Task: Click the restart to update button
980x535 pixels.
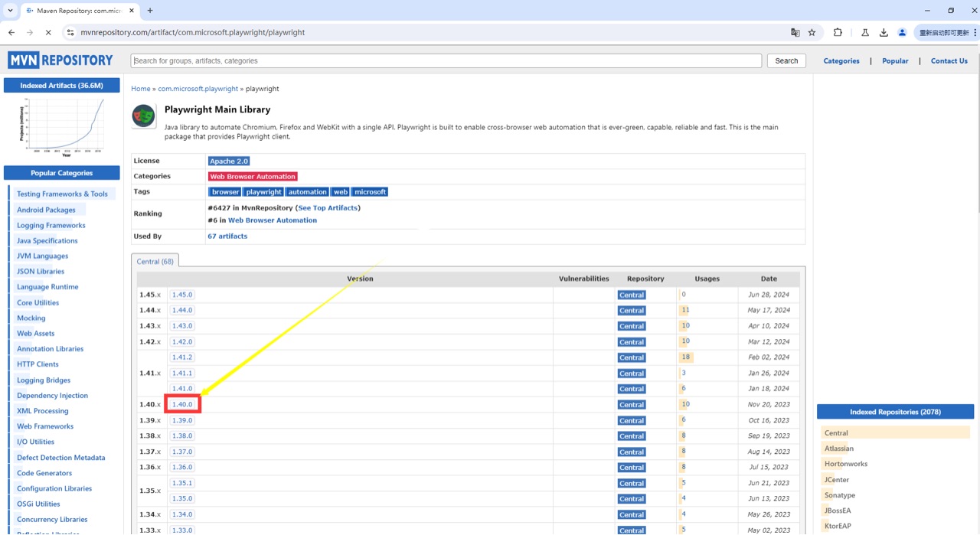Action: 943,32
